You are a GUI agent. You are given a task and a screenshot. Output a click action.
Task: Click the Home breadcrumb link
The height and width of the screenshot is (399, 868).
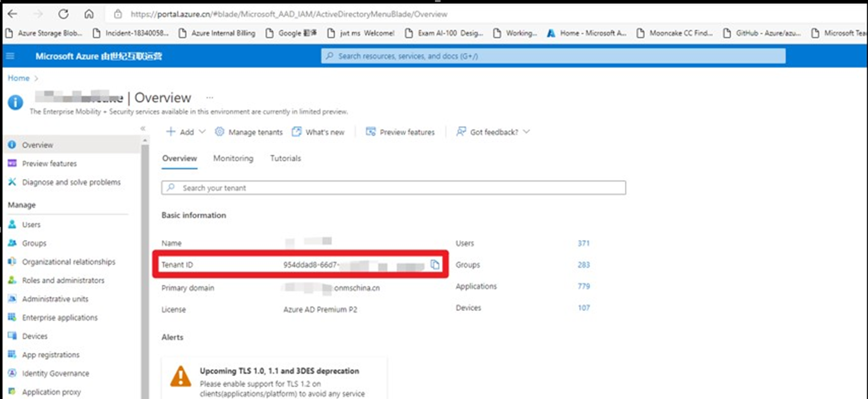pyautogui.click(x=18, y=78)
